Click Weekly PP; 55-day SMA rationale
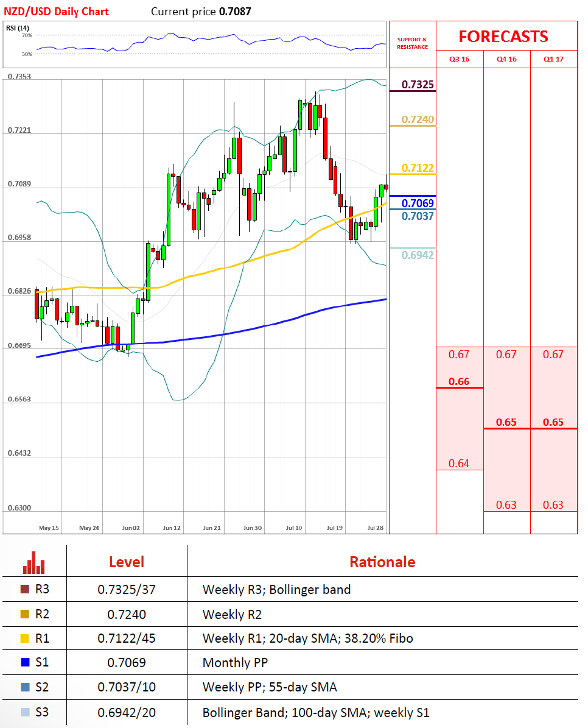This screenshot has width=588, height=728. pos(270,687)
